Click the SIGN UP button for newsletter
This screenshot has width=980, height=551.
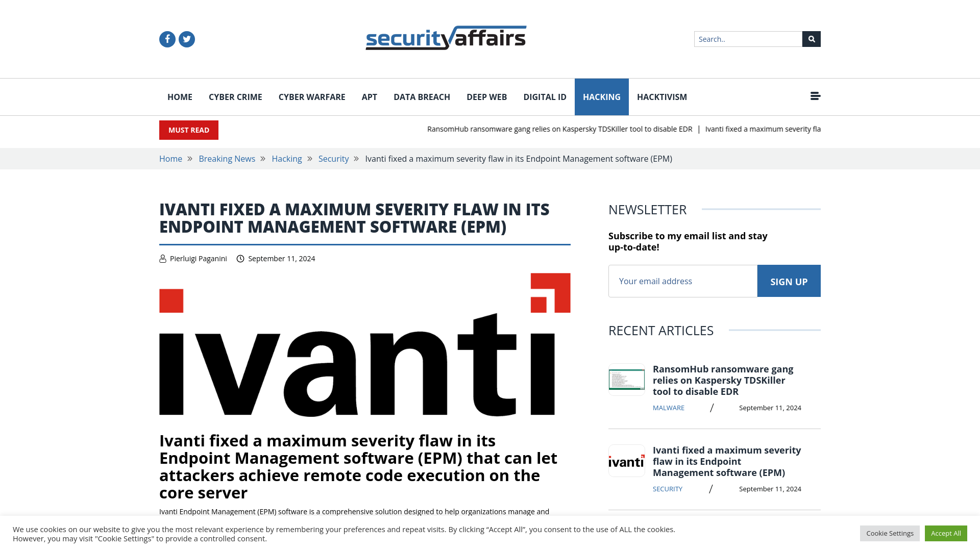(x=789, y=281)
